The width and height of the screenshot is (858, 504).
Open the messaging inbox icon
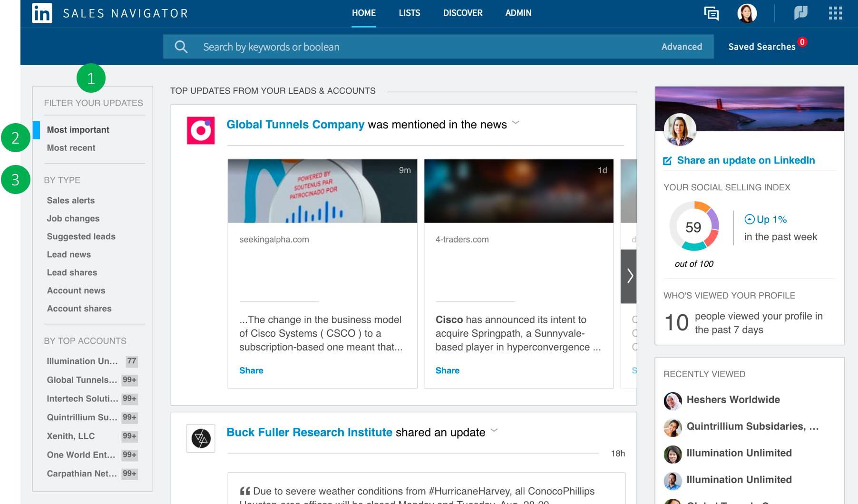click(711, 13)
